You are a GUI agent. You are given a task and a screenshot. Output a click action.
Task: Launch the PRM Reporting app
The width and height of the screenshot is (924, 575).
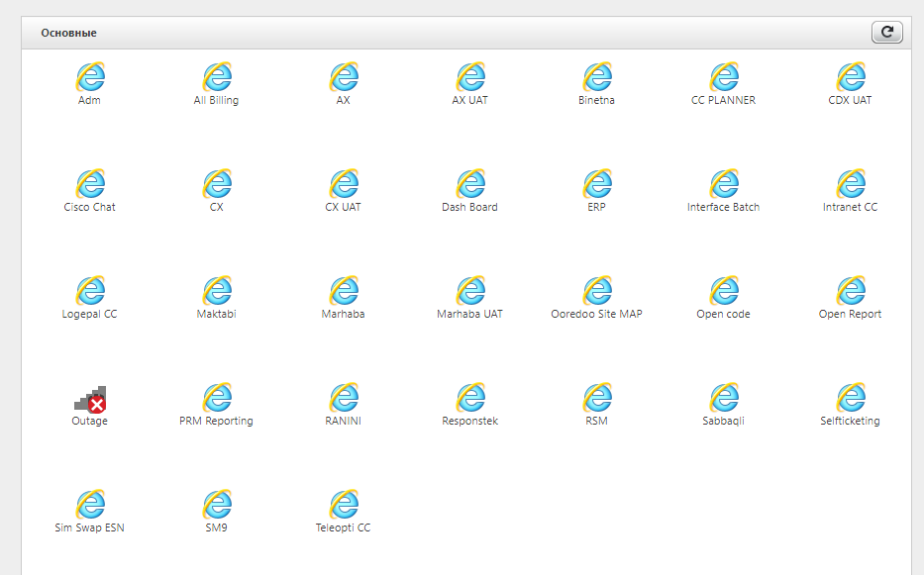[x=217, y=398]
